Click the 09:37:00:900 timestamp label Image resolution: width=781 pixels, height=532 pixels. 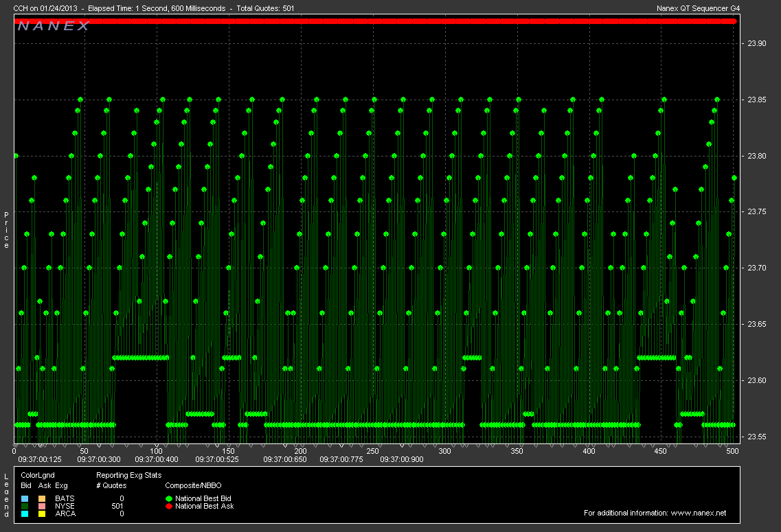click(x=401, y=459)
